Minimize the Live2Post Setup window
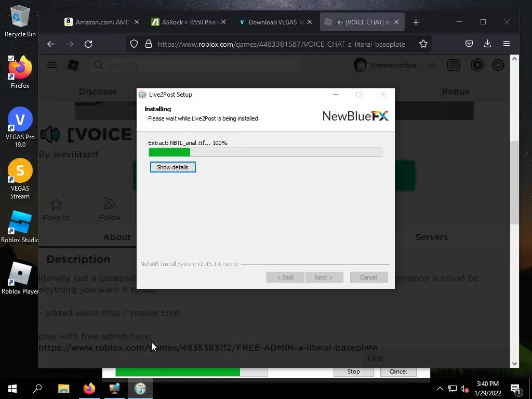 tap(336, 95)
